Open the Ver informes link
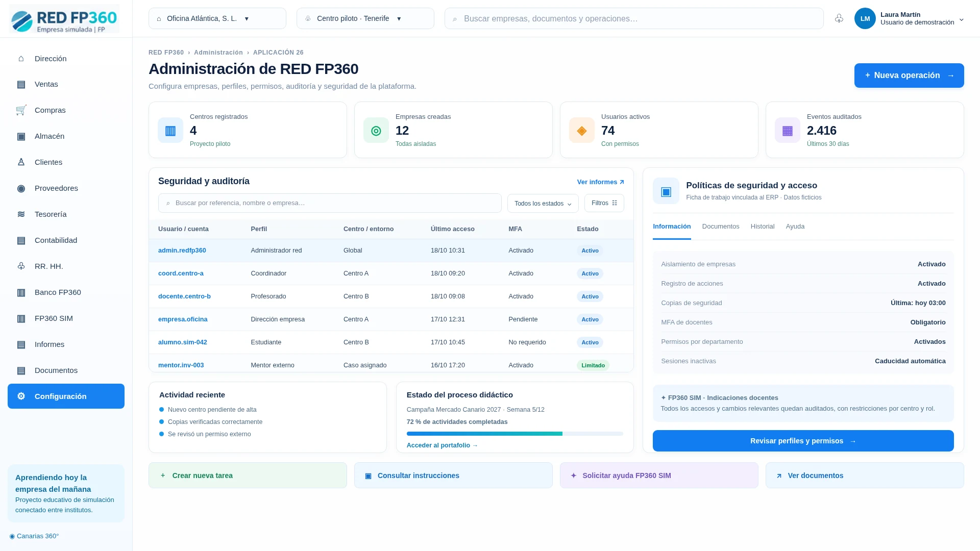 click(x=601, y=182)
